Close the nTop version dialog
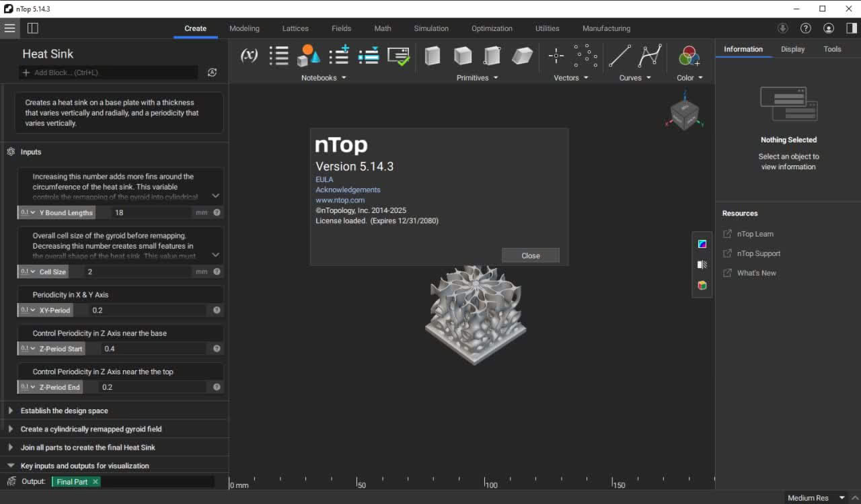Viewport: 861px width, 504px height. pos(530,255)
